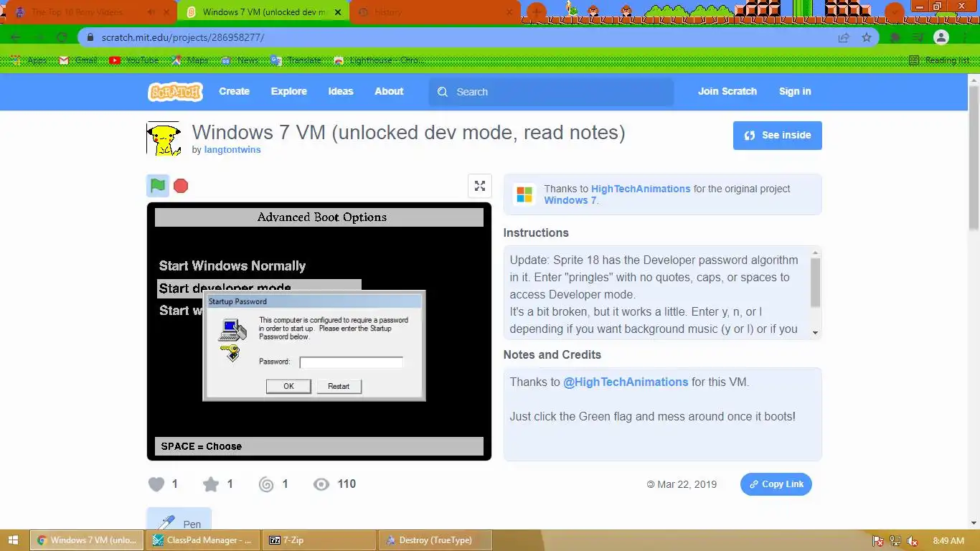The image size is (980, 551).
Task: Click the magnifier icon in search box
Action: point(443,92)
